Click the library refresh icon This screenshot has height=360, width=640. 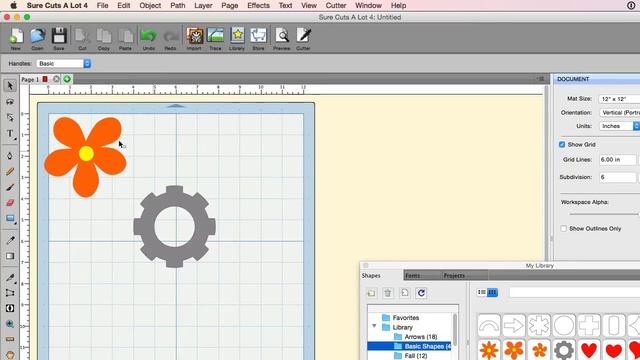click(x=421, y=293)
